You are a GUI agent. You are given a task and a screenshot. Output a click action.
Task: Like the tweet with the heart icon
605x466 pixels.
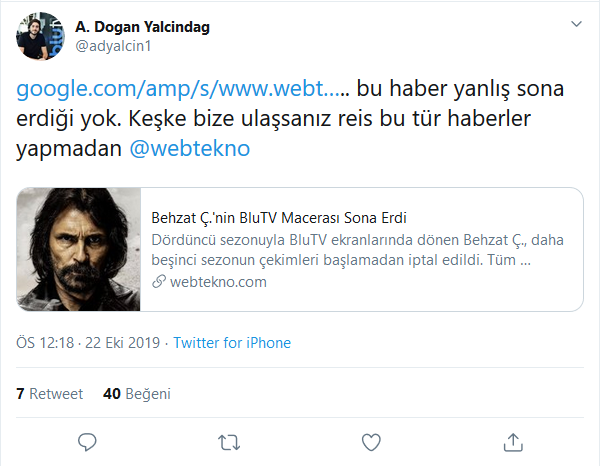click(x=371, y=441)
